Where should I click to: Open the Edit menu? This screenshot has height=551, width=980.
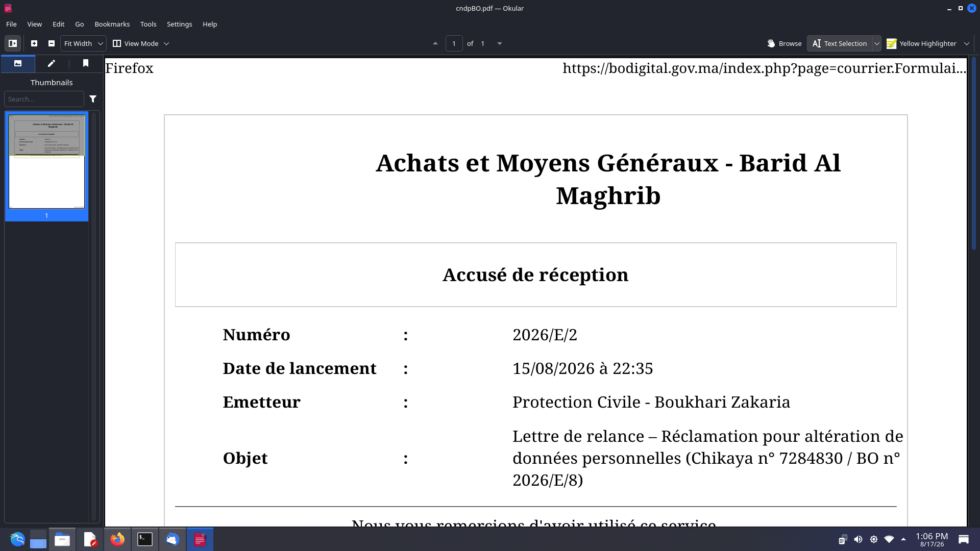tap(58, 24)
